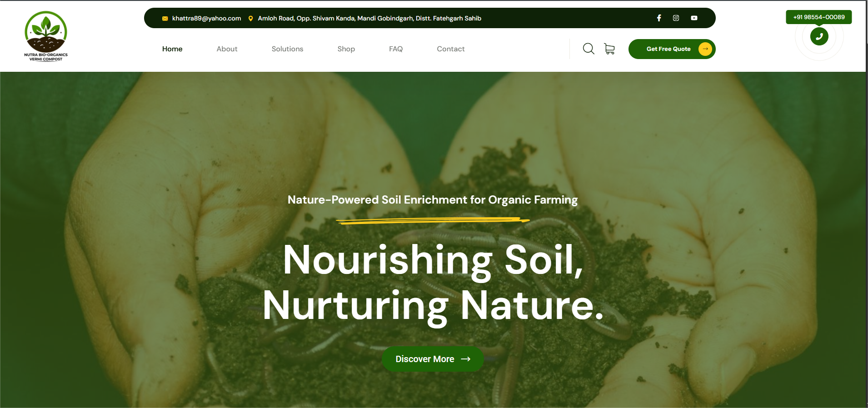Navigate to the Shop page
Screen dimensions: 868x408
(x=346, y=49)
